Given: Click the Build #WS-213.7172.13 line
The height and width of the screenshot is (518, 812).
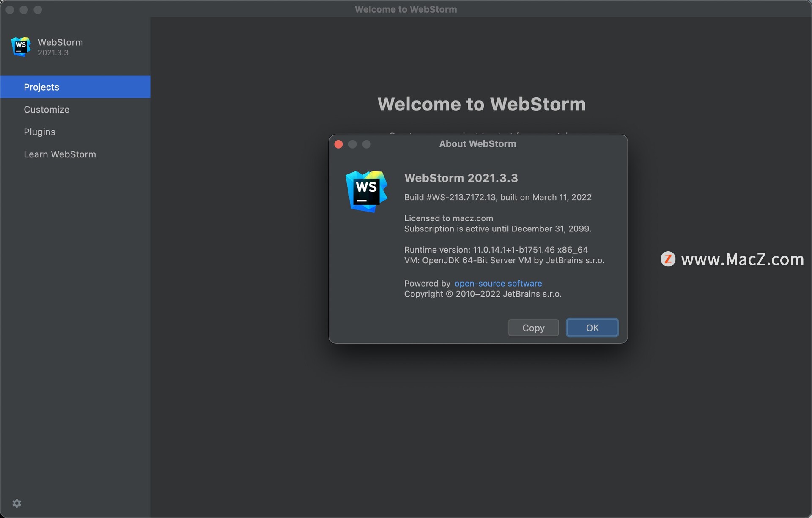Looking at the screenshot, I should pyautogui.click(x=498, y=197).
